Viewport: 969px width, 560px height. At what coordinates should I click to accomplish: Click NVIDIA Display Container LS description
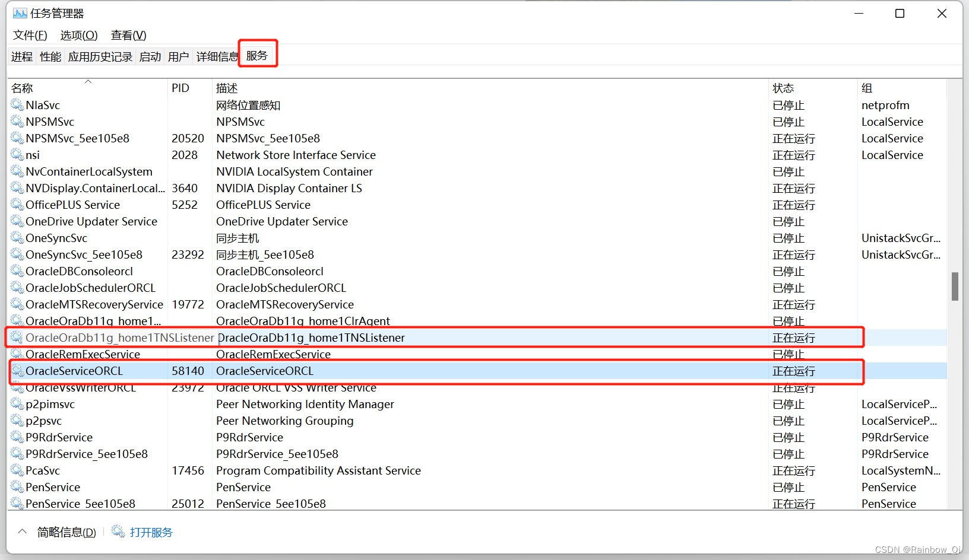pyautogui.click(x=289, y=188)
